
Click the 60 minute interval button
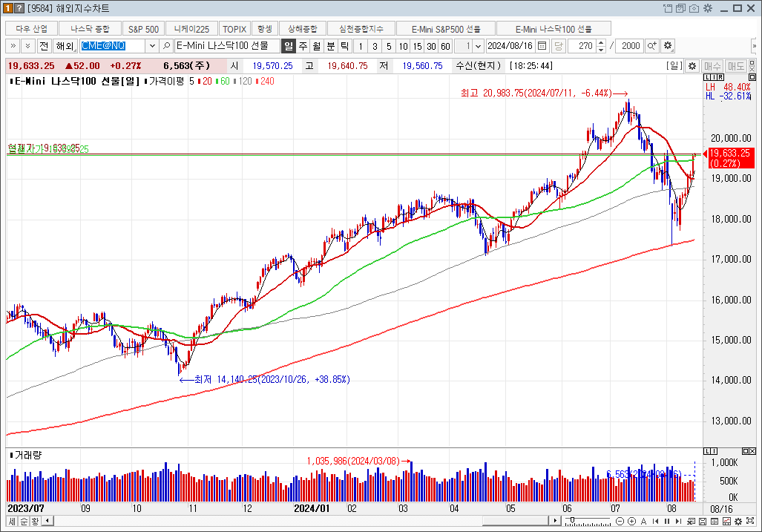pos(444,46)
